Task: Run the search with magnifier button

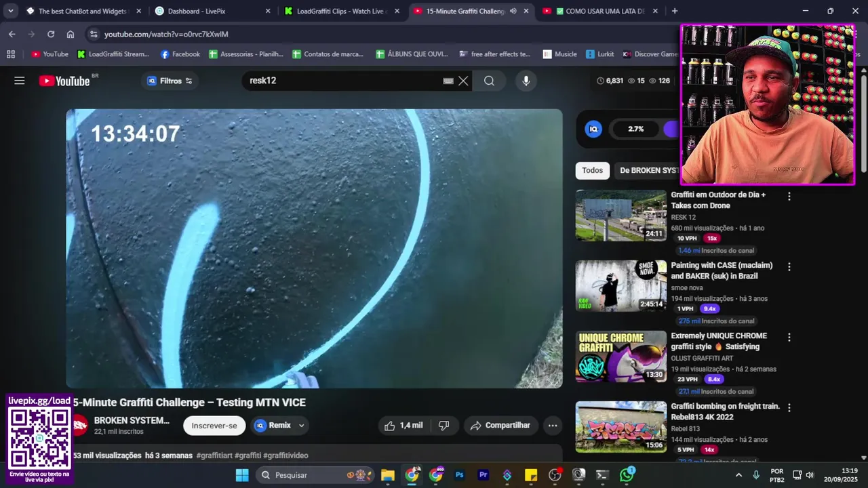Action: pyautogui.click(x=489, y=81)
